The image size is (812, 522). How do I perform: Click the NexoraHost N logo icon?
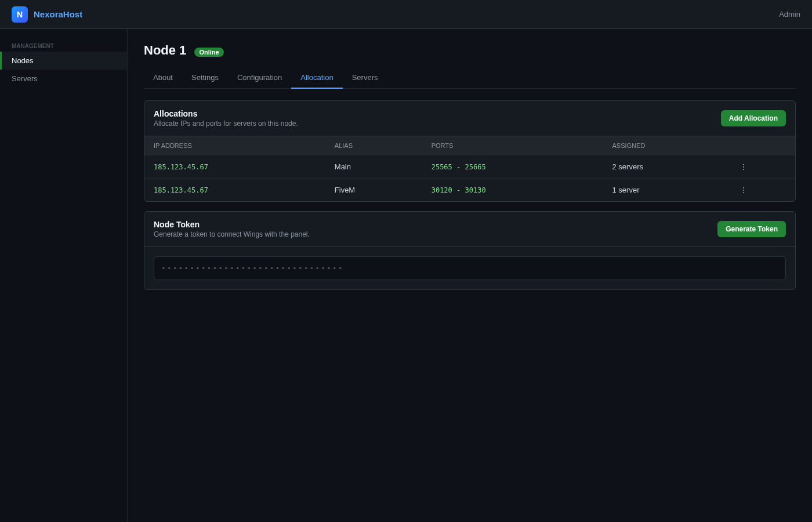coord(20,14)
